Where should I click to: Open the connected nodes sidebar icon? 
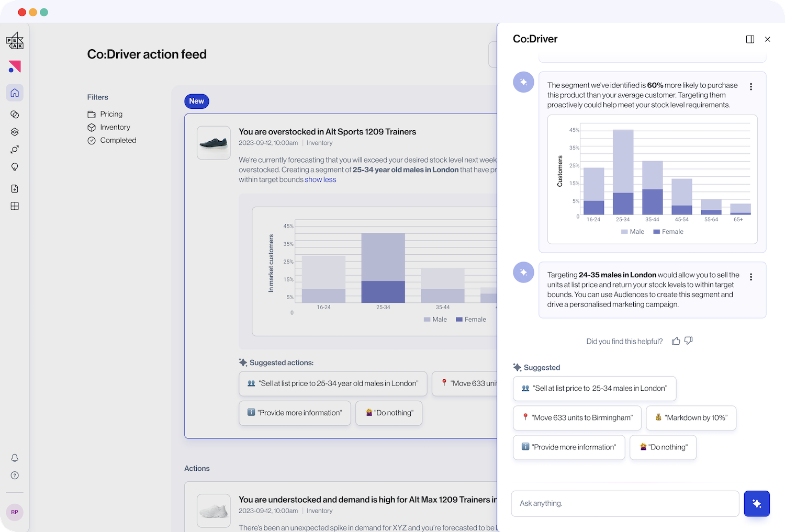pos(15,149)
